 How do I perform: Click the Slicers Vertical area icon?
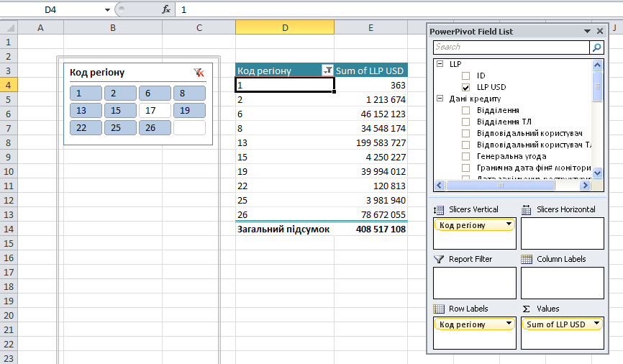click(x=438, y=209)
